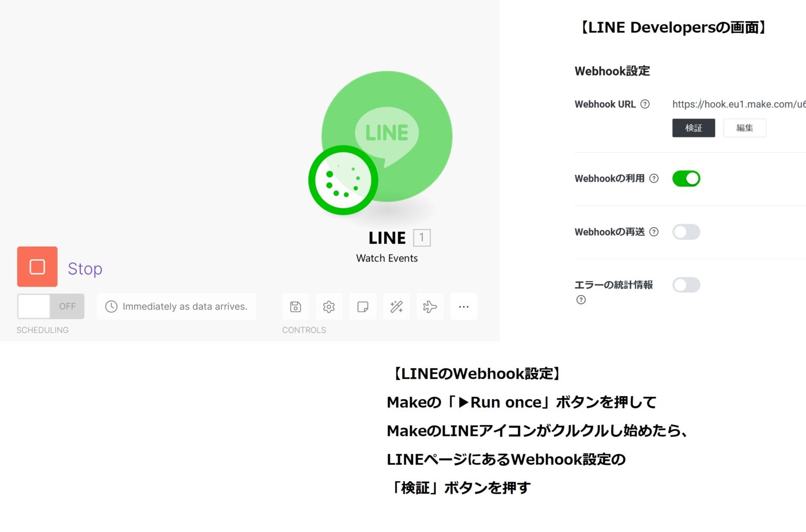This screenshot has height=532, width=806.
Task: Click the clock icon in scheduling bar
Action: (x=112, y=306)
